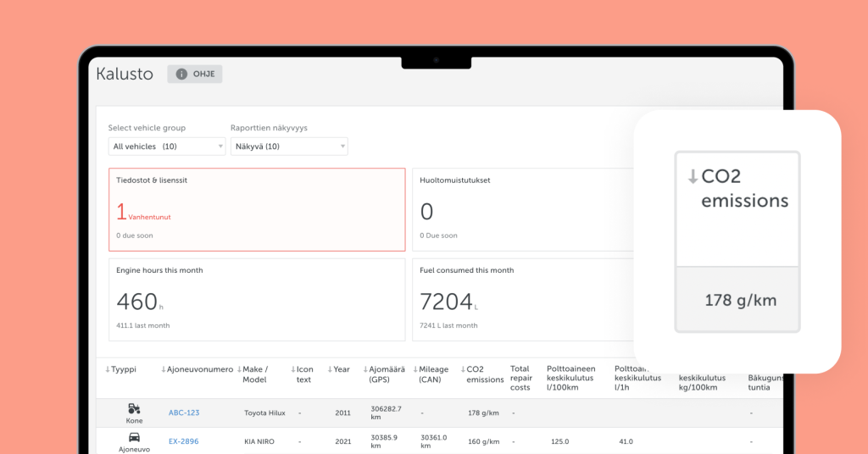Screen dimensions: 868x454
Task: Sort by Tyyppi column arrow
Action: (x=108, y=369)
